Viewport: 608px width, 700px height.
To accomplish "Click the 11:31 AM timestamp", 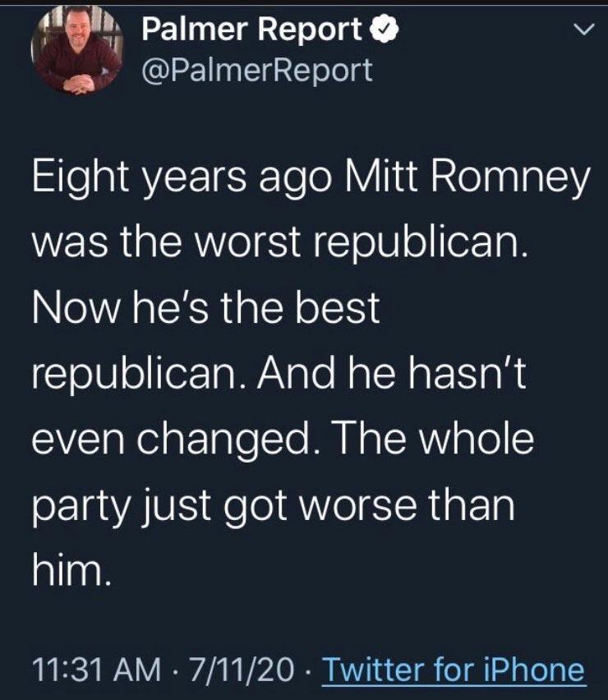I will point(96,670).
